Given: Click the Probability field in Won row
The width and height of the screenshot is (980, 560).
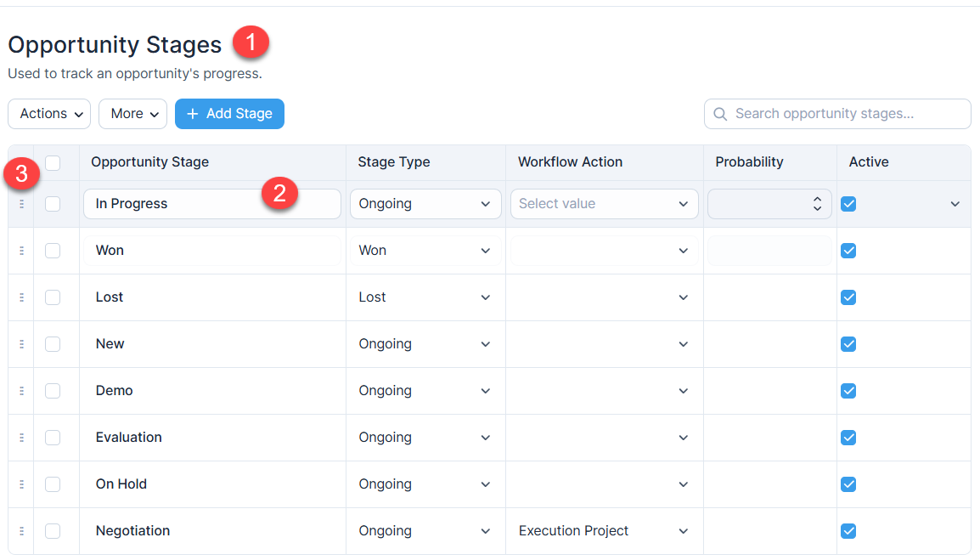Looking at the screenshot, I should click(769, 251).
